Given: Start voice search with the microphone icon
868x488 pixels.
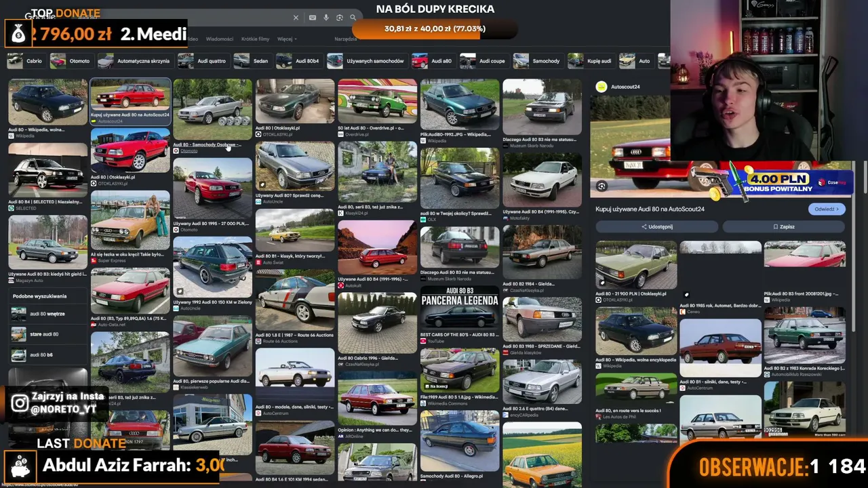Looking at the screenshot, I should pos(326,18).
